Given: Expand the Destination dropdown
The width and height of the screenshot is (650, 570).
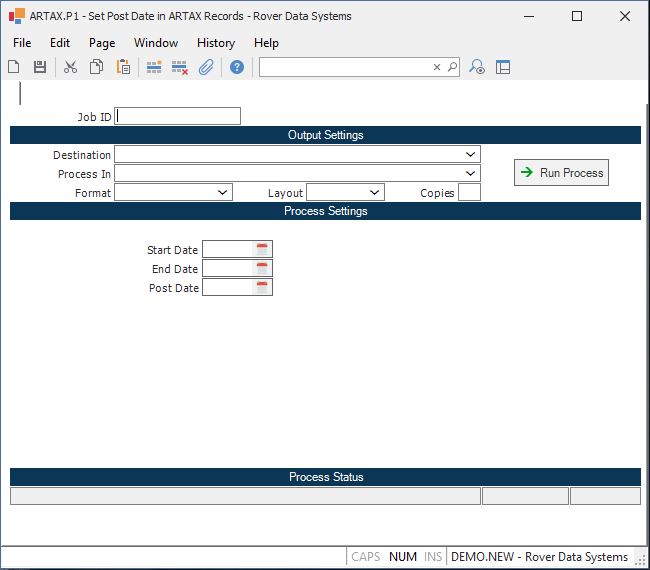Looking at the screenshot, I should pos(470,155).
